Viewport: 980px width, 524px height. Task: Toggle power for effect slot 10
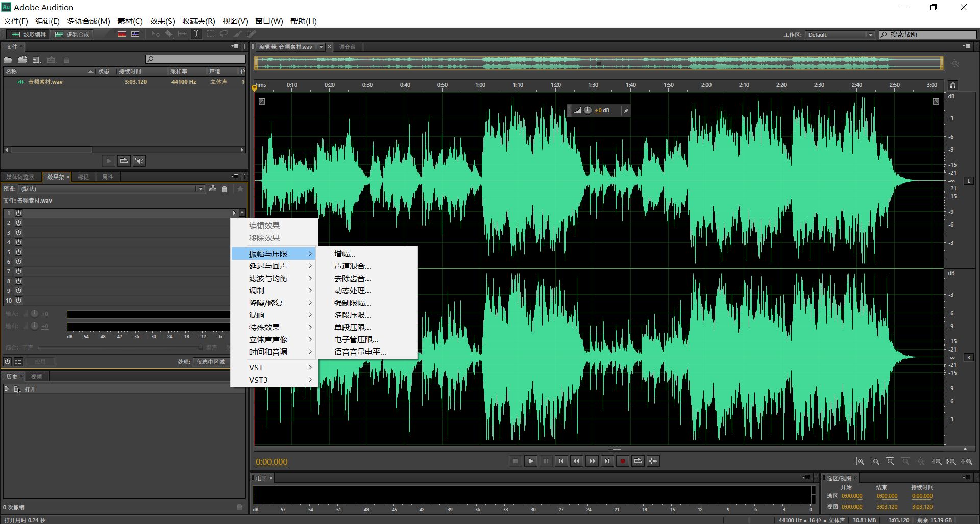click(18, 301)
